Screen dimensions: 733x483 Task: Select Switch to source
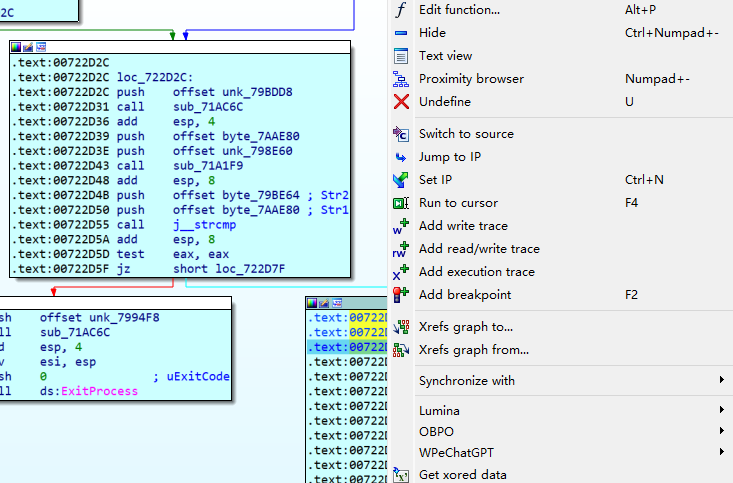click(561, 134)
